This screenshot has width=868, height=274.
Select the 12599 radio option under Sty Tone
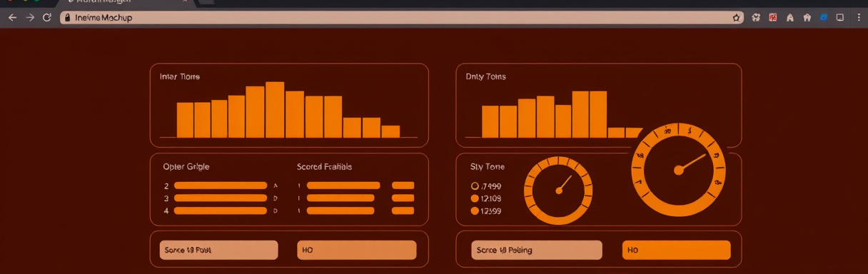coord(475,211)
